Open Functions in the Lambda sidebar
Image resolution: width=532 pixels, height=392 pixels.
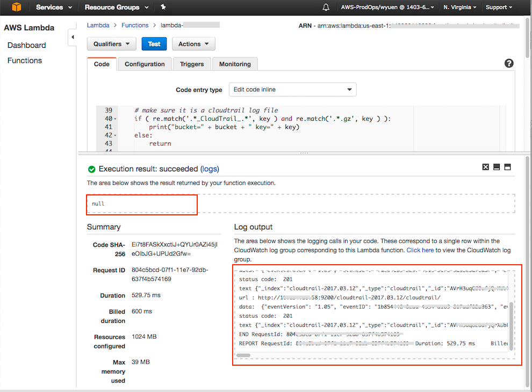25,60
